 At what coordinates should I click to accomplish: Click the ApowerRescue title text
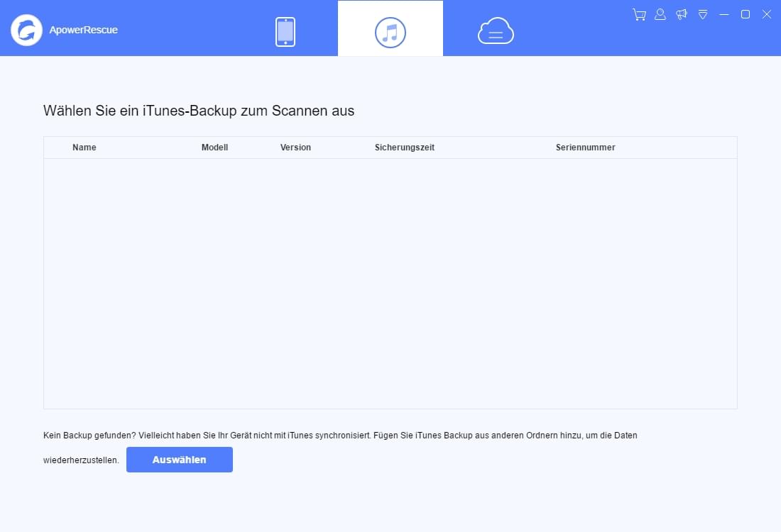[83, 30]
